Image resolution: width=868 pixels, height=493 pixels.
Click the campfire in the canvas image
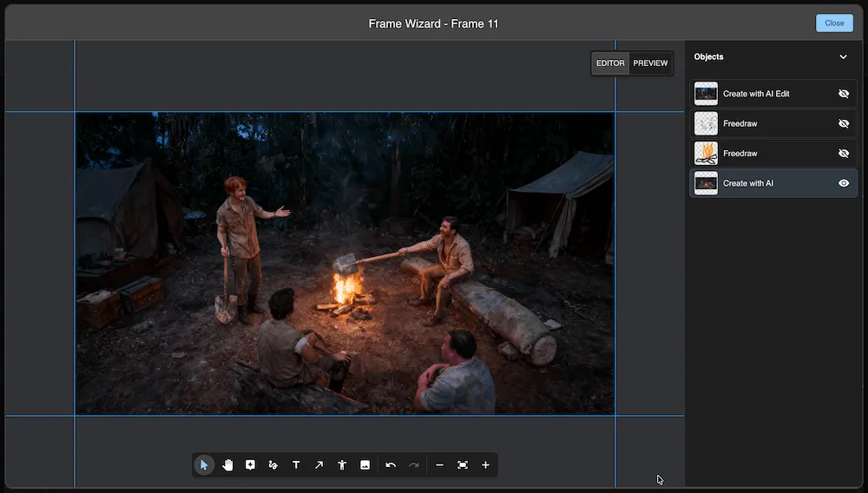pos(347,293)
